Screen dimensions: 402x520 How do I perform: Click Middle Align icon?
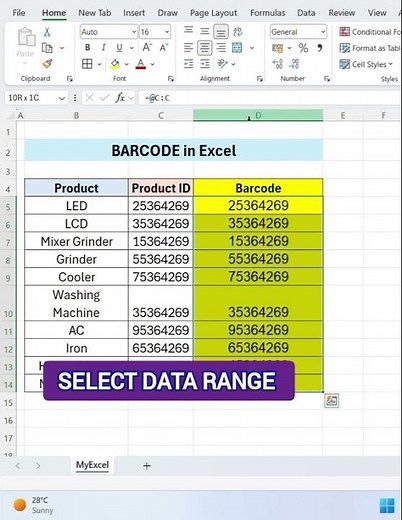click(x=204, y=31)
